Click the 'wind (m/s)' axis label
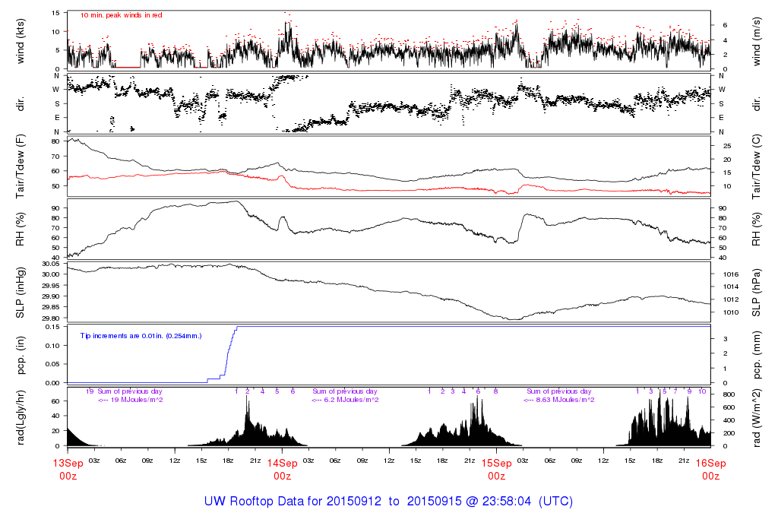The height and width of the screenshot is (532, 778). tap(756, 41)
